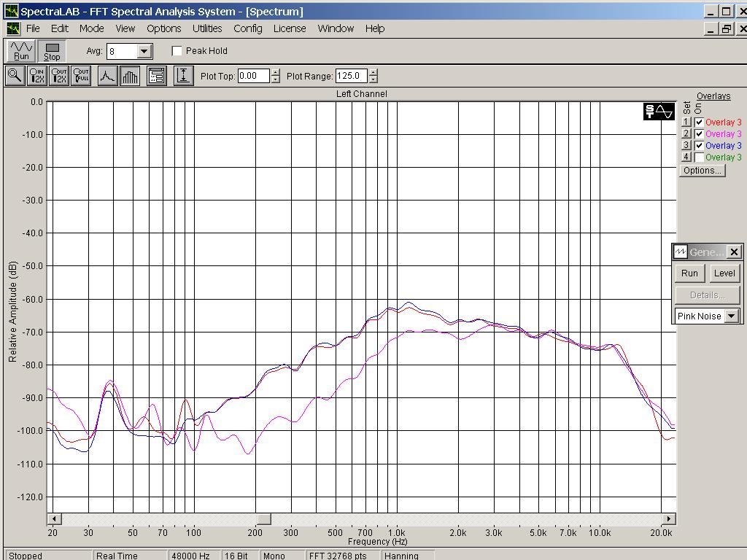Switch to line plot display

tap(108, 76)
